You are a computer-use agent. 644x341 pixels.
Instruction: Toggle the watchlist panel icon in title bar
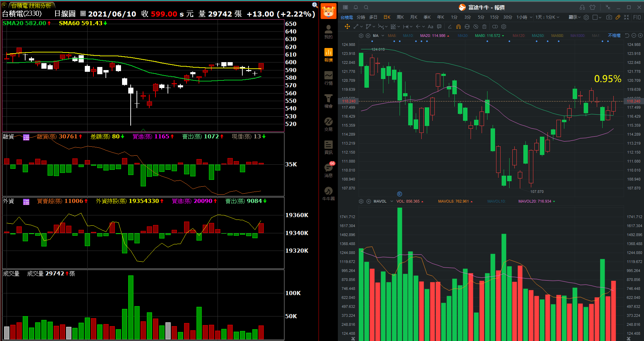pyautogui.click(x=345, y=7)
